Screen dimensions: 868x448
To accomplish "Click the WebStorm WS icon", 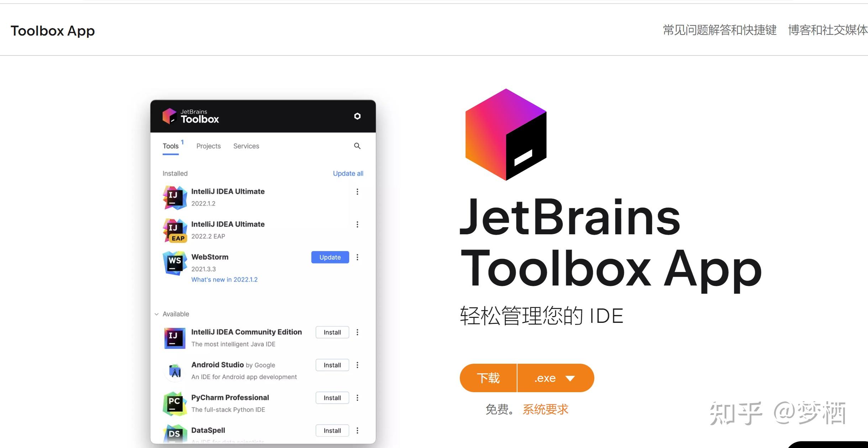I will tap(175, 263).
